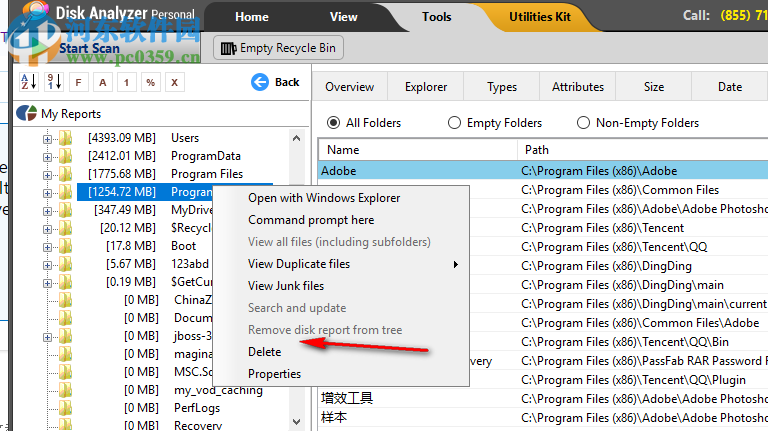Select the 增效工具 row
Image resolution: width=768 pixels, height=431 pixels.
pyautogui.click(x=543, y=399)
